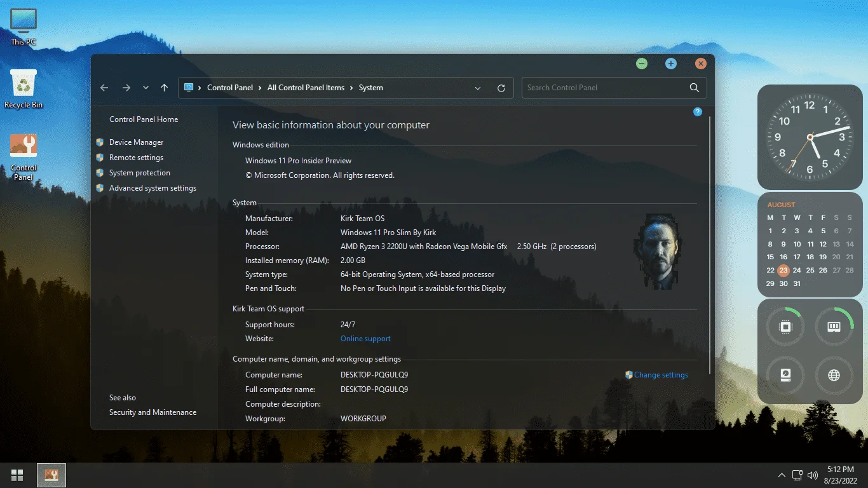
Task: Click the forward navigation arrow
Action: point(126,88)
